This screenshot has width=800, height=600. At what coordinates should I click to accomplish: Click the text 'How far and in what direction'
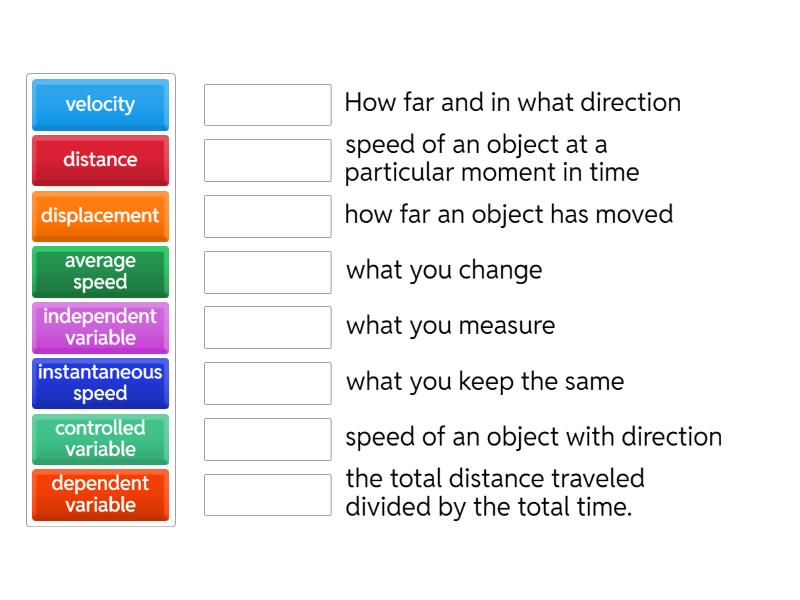click(x=512, y=103)
